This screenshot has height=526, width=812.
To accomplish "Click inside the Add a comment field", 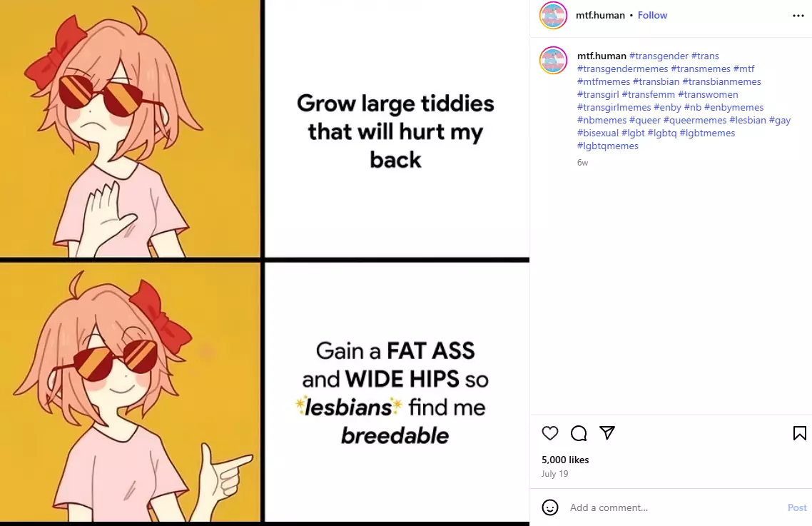I will [673, 507].
